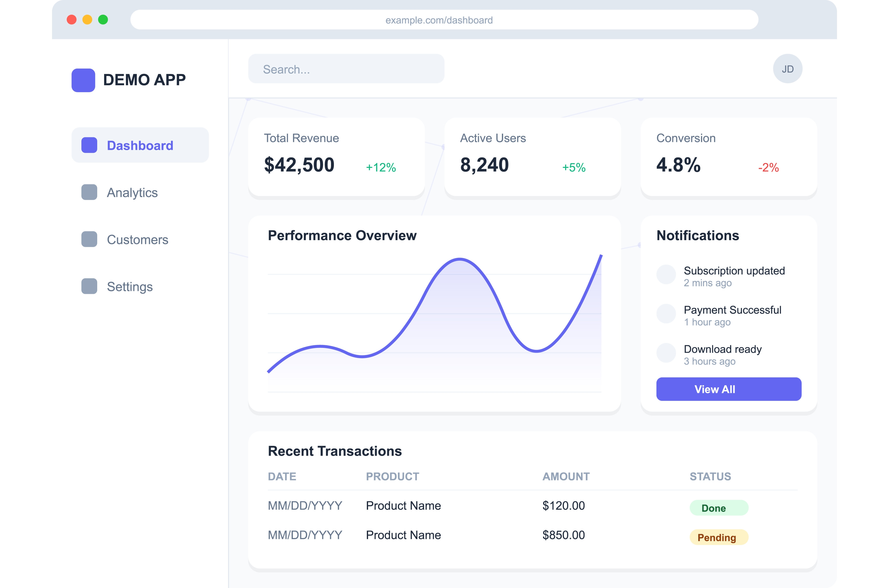
Task: Open the Analytics menu item
Action: [132, 192]
